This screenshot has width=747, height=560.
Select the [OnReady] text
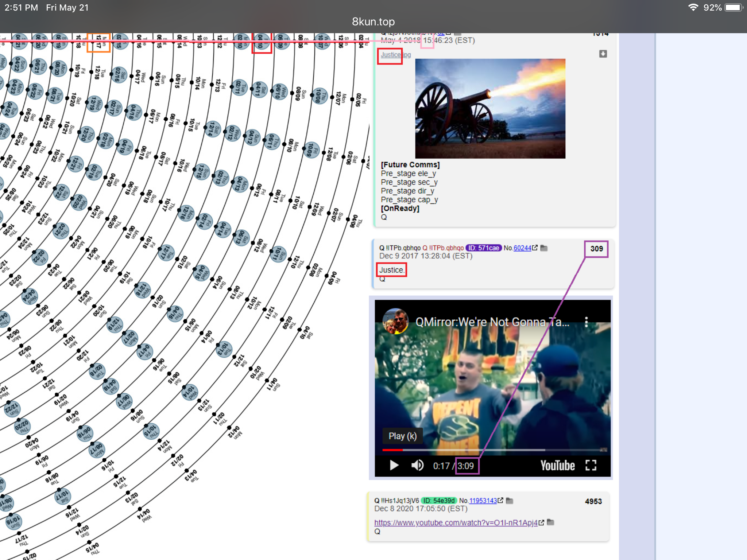click(400, 209)
